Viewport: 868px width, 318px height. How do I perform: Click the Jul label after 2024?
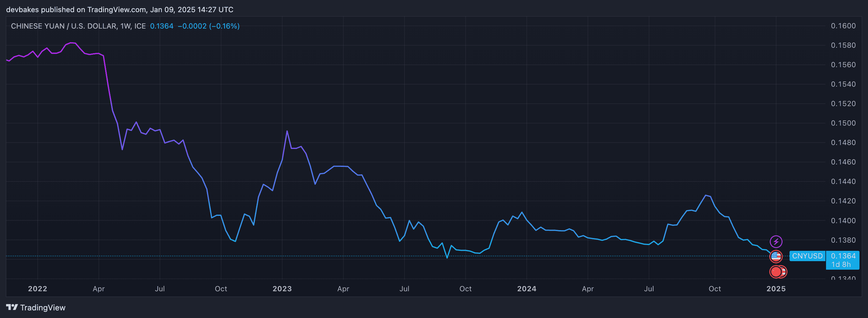[x=649, y=289]
